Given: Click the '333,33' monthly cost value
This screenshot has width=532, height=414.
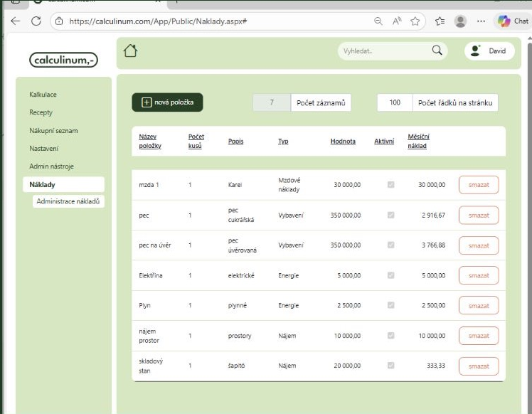Looking at the screenshot, I should point(436,366).
